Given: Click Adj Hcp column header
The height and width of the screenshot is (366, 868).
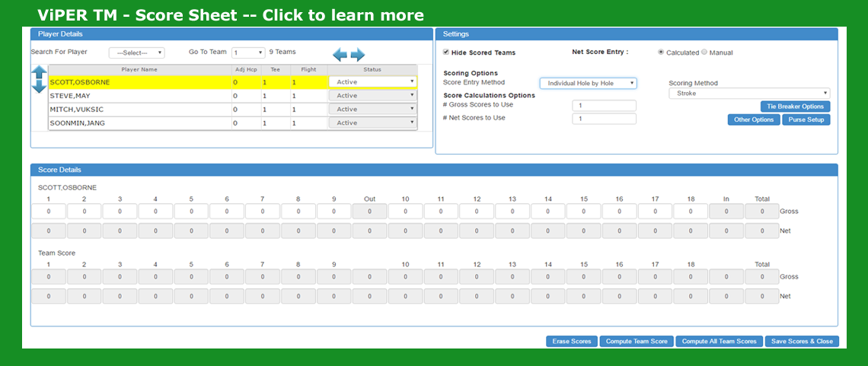Looking at the screenshot, I should coord(247,70).
